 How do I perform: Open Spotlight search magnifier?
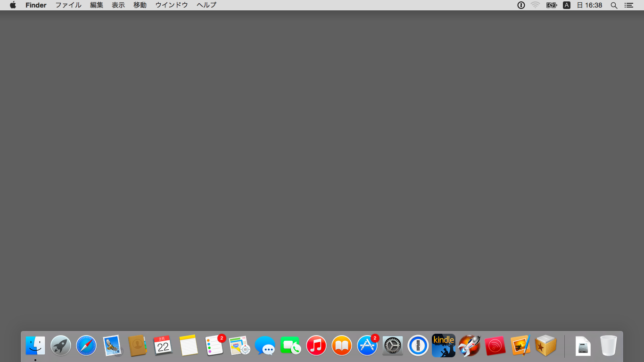tap(614, 5)
